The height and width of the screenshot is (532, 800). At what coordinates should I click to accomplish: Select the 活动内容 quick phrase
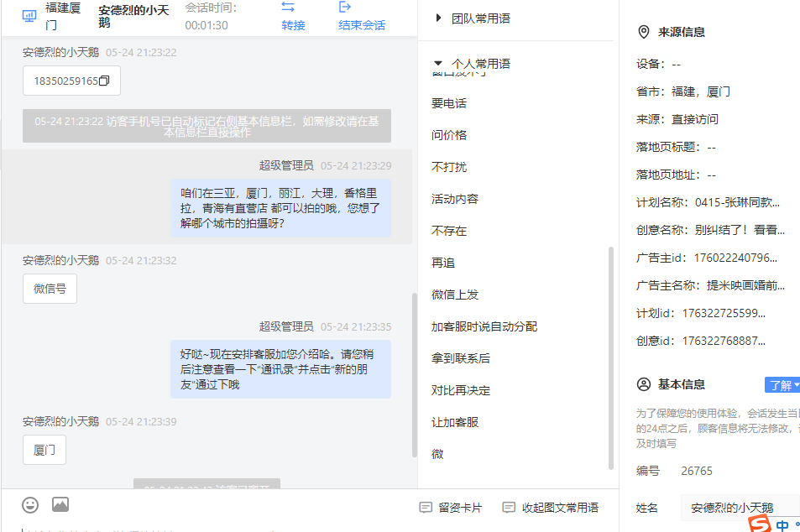(455, 199)
